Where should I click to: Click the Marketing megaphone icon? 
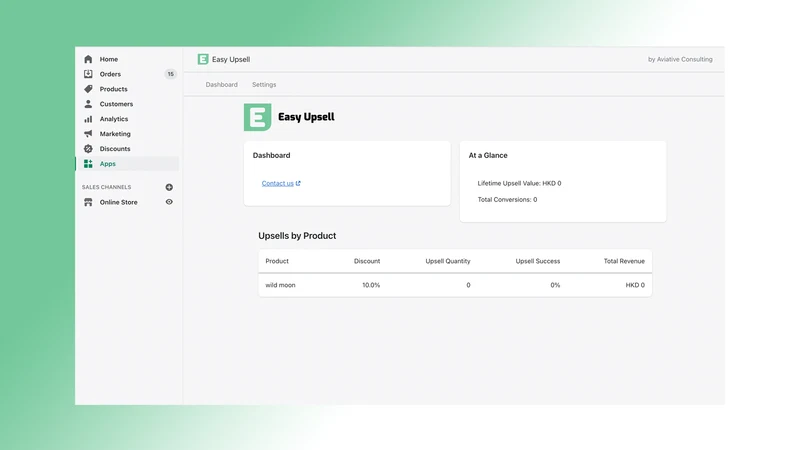[88, 134]
